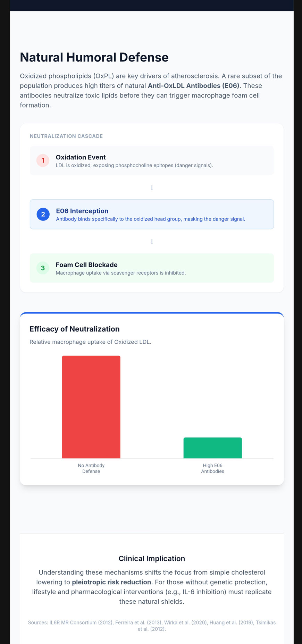Image resolution: width=302 pixels, height=644 pixels.
Task: Click the Sources citation footnote
Action: (x=152, y=626)
